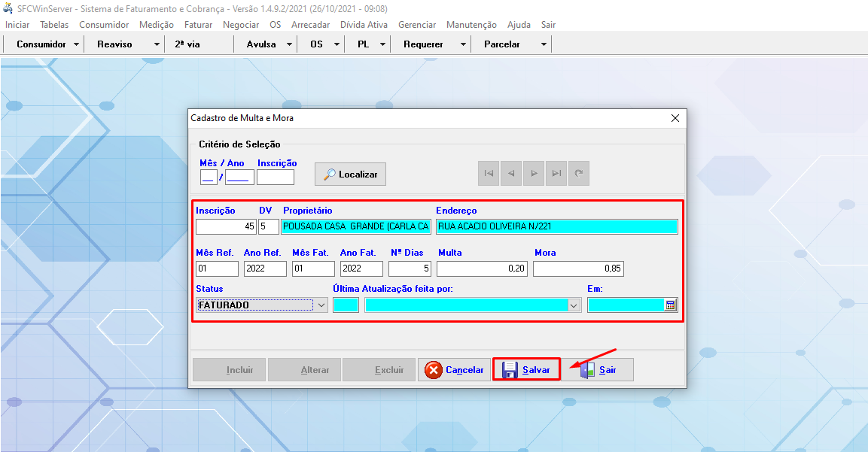Jump to last record navigation arrow
868x452 pixels.
pos(556,174)
